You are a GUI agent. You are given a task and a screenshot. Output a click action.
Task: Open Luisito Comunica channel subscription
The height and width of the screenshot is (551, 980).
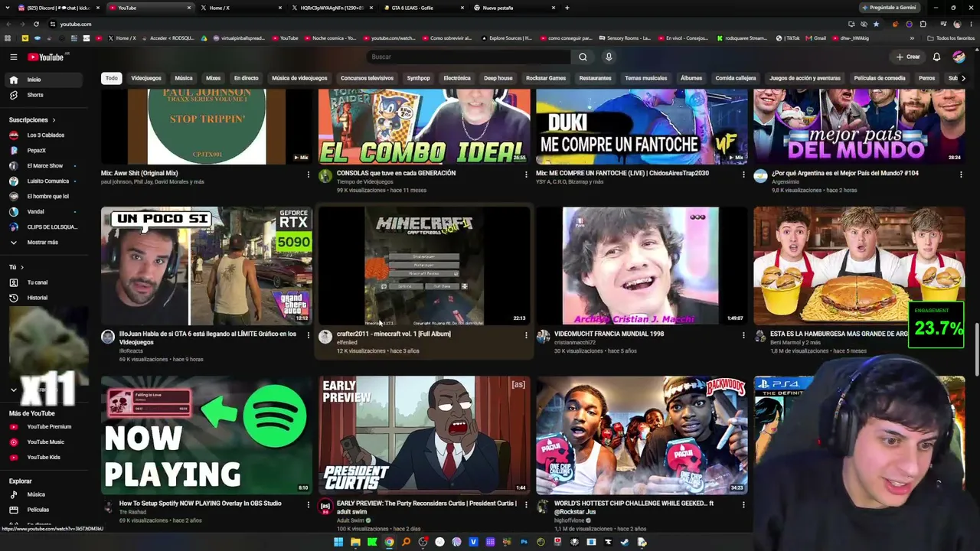pyautogui.click(x=42, y=181)
